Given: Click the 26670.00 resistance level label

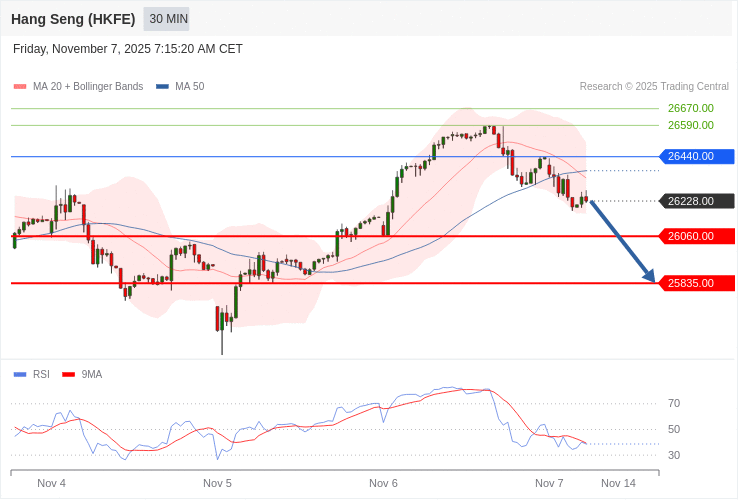Looking at the screenshot, I should [x=691, y=108].
